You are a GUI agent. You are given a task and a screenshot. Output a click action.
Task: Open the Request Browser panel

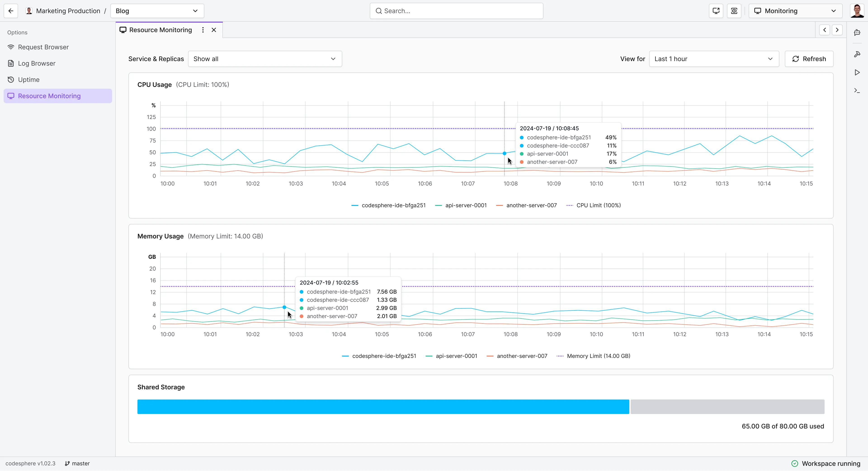pyautogui.click(x=43, y=47)
